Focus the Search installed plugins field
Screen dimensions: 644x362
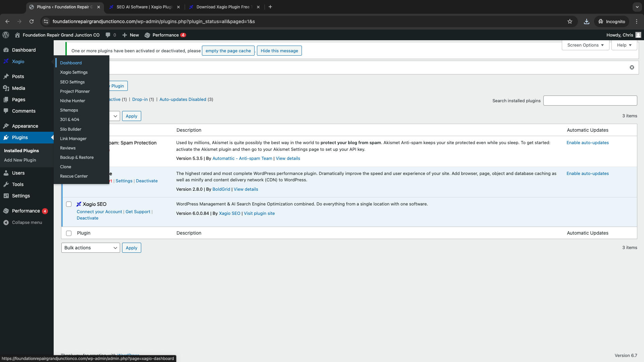pos(590,101)
